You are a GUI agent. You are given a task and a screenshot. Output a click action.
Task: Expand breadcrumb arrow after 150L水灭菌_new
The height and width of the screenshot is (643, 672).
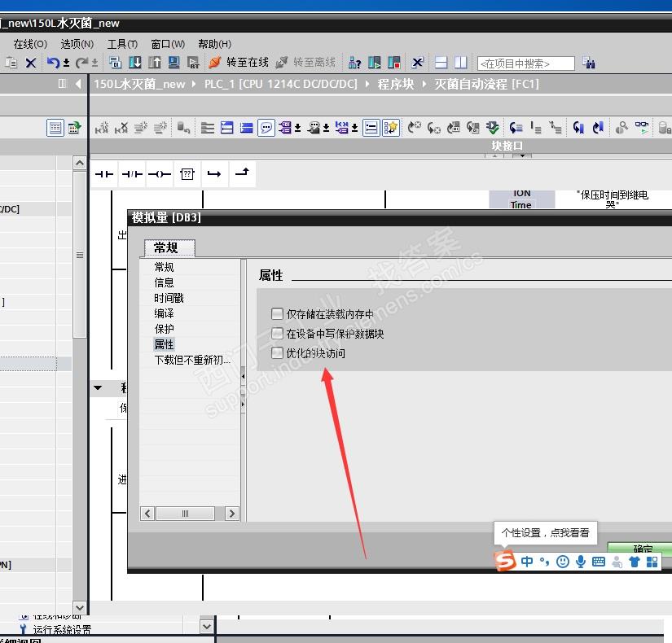(194, 84)
